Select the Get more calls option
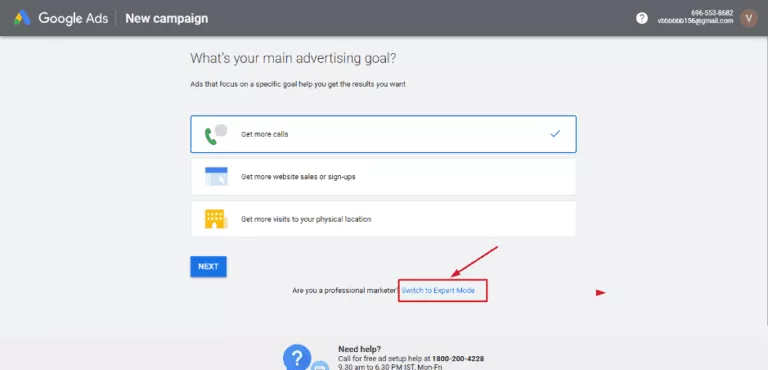The image size is (768, 370). (383, 134)
